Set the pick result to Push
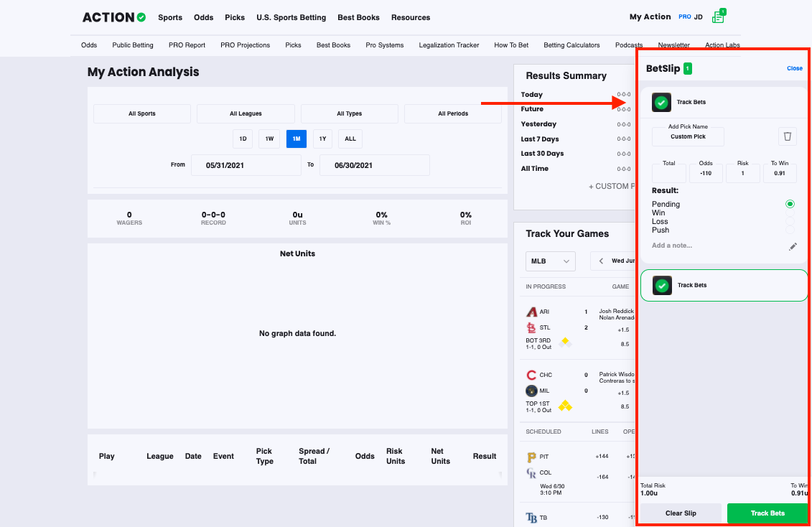Viewport: 812px width, 527px height. [790, 230]
